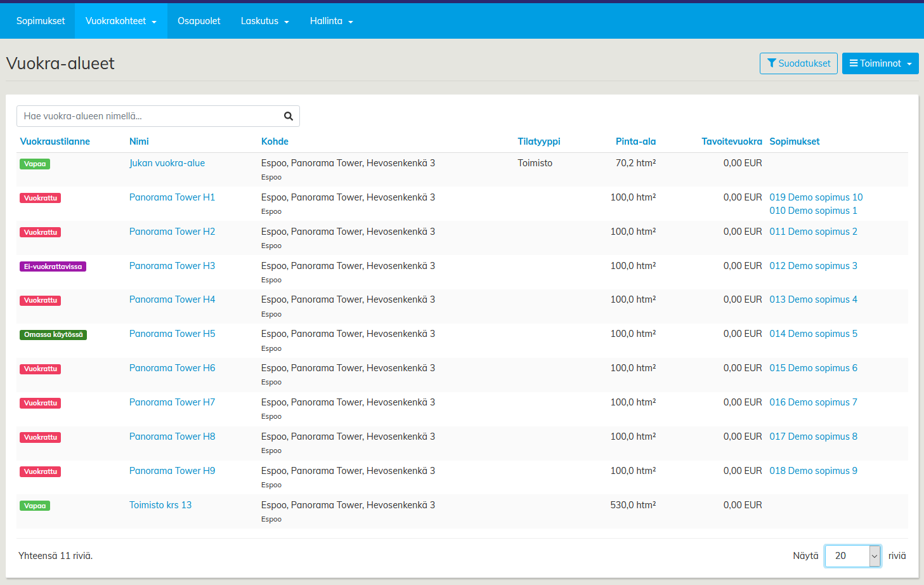
Task: Click the search magnifier icon
Action: tap(288, 116)
